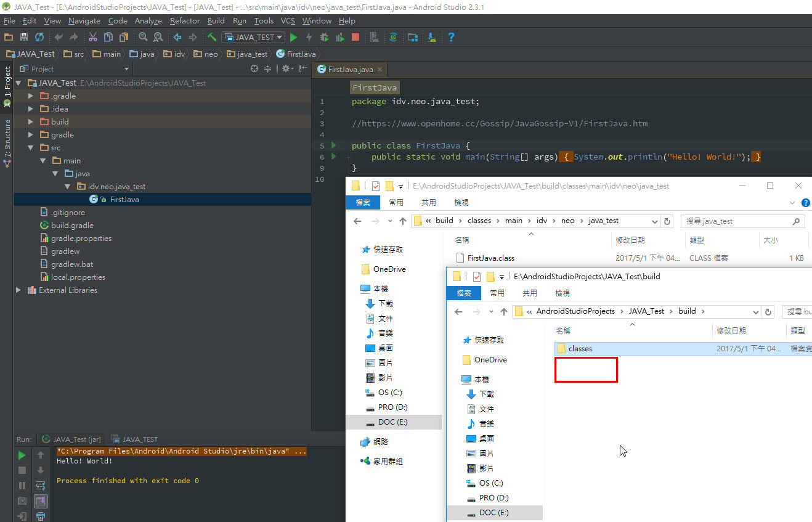Open address history dropdown in java_test Explorer window
The image size is (812, 522).
click(x=654, y=221)
